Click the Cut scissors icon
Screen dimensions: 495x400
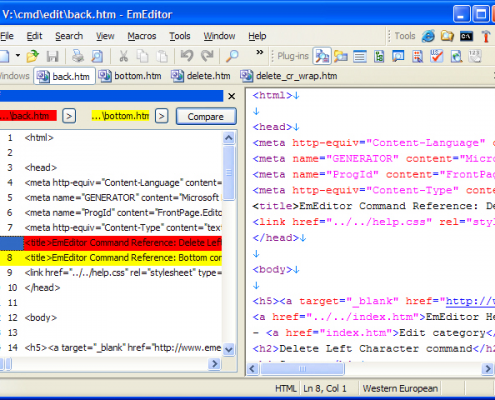tap(123, 56)
